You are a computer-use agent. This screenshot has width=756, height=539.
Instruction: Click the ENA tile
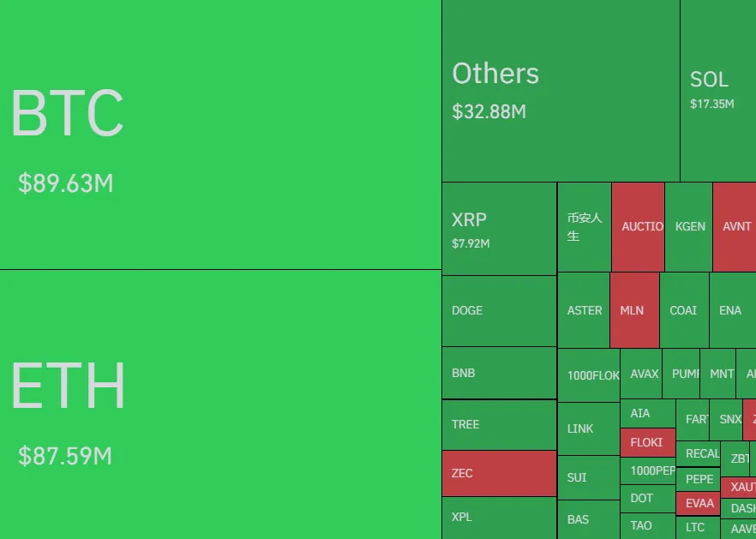[x=732, y=310]
